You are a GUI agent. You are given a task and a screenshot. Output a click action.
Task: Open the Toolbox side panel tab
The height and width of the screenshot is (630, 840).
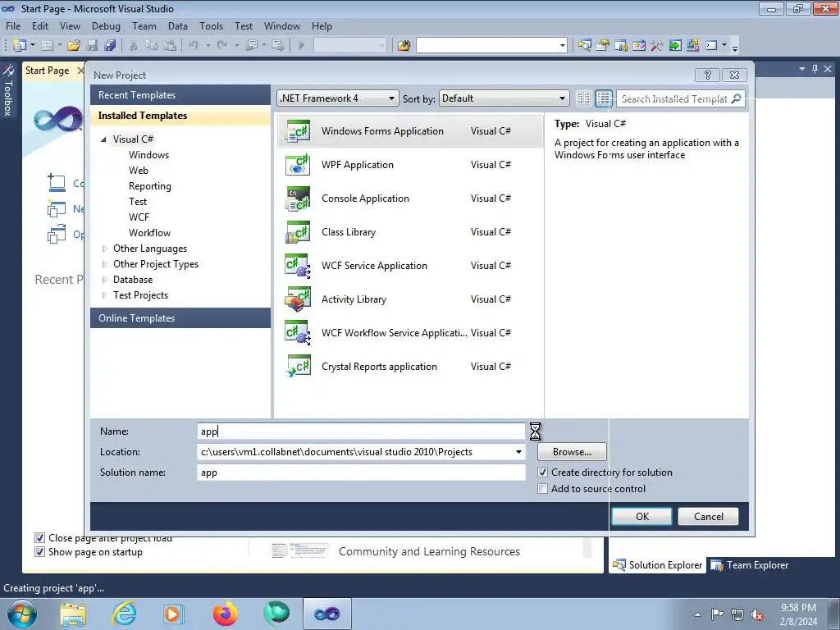tap(8, 90)
